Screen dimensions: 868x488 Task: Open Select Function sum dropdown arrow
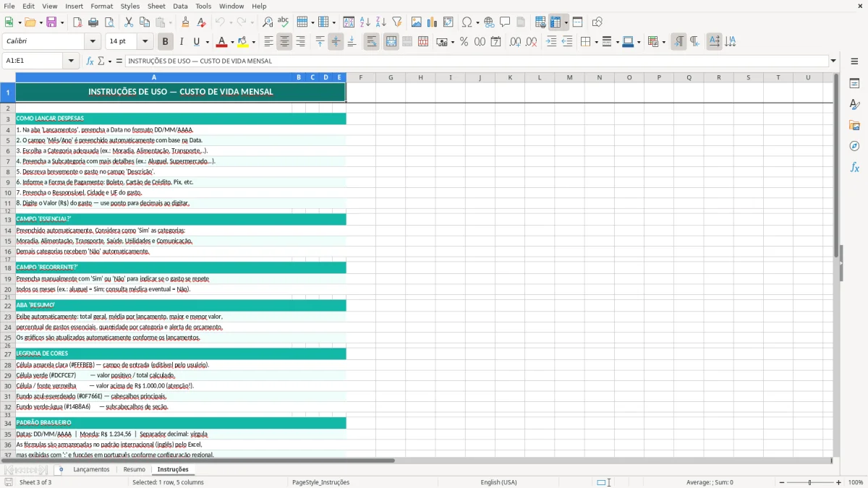[110, 61]
